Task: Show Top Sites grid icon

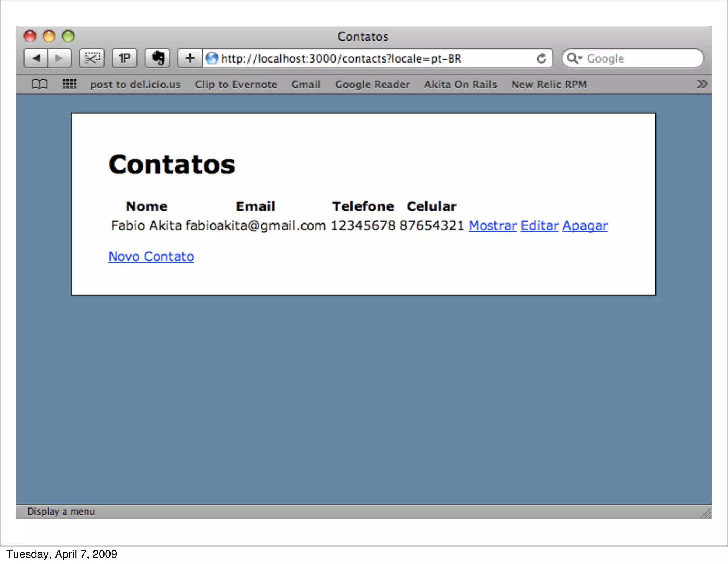Action: 69,84
